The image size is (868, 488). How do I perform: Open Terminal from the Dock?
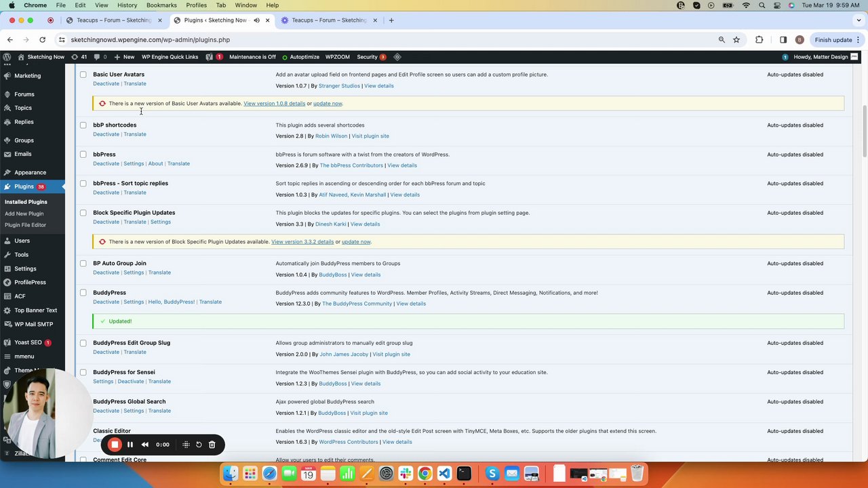click(464, 473)
